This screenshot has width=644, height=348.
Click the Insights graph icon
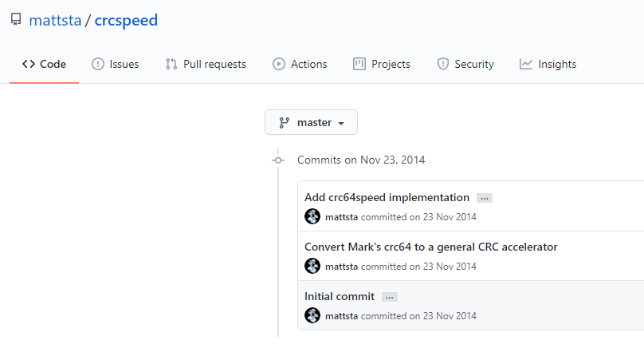tap(526, 64)
